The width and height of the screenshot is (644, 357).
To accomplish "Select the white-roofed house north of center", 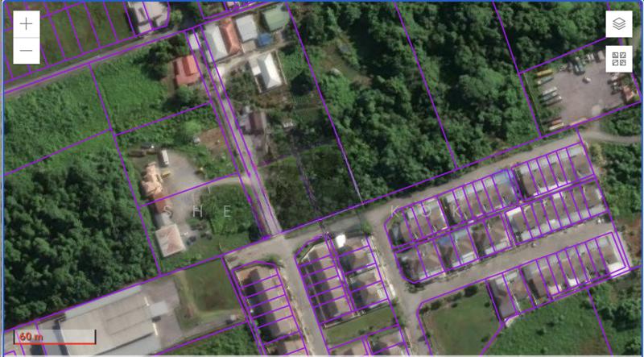I will tap(267, 71).
